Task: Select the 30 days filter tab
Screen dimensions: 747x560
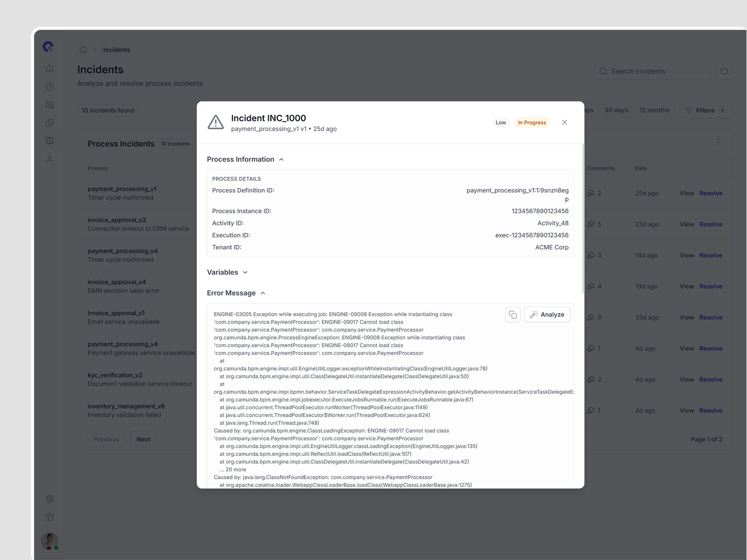Action: pos(616,110)
